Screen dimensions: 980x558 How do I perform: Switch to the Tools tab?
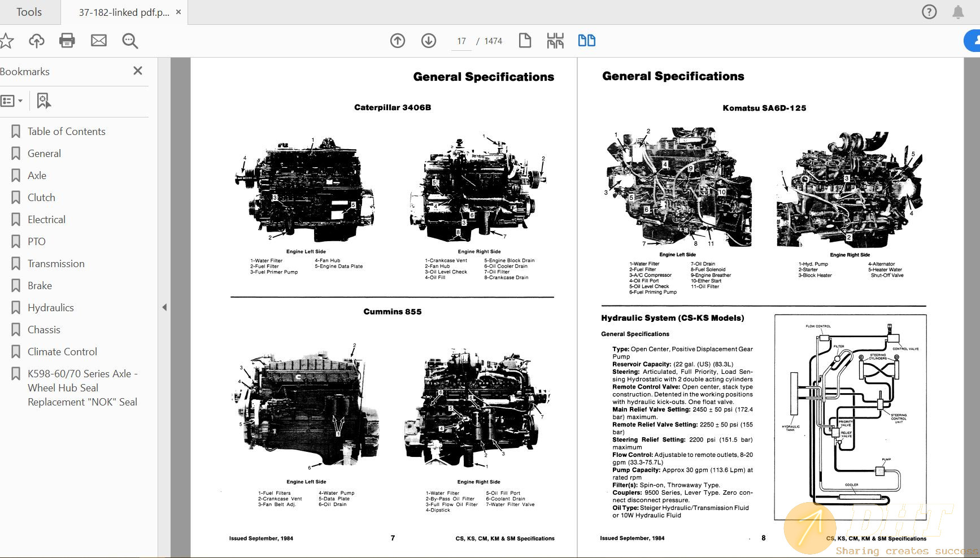pos(29,12)
